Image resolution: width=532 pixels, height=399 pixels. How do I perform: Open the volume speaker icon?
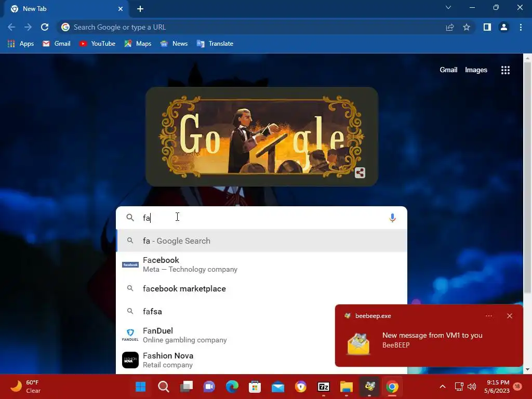pos(472,387)
